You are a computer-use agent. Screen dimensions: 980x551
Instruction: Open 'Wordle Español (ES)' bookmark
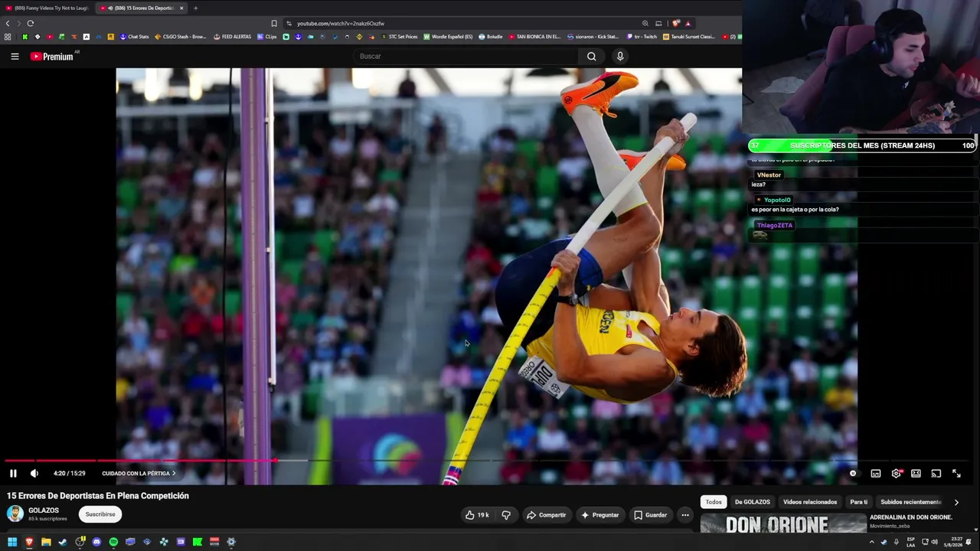point(448,37)
